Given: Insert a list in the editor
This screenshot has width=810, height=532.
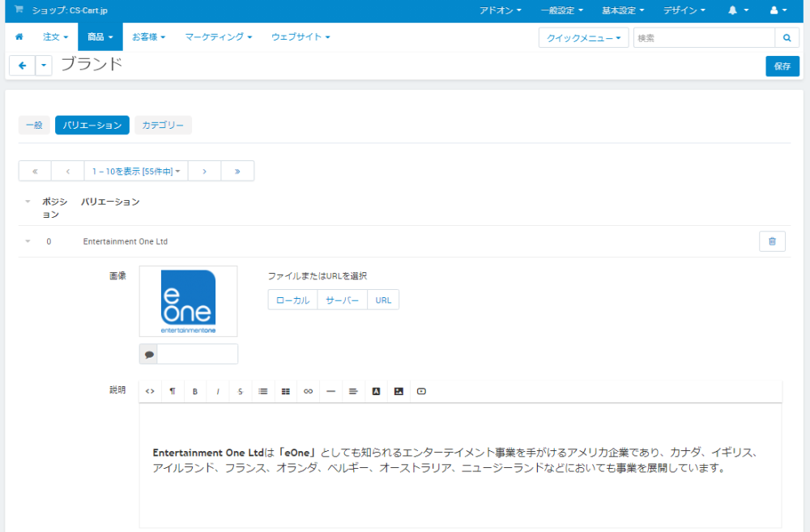Looking at the screenshot, I should pyautogui.click(x=263, y=392).
